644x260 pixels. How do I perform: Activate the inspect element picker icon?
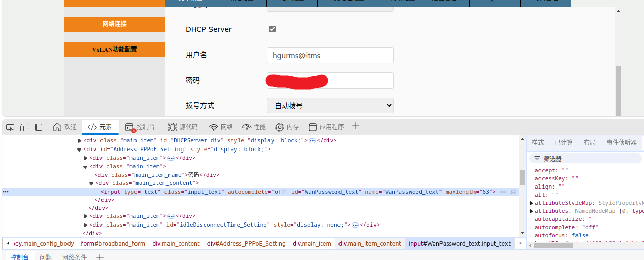click(10, 127)
